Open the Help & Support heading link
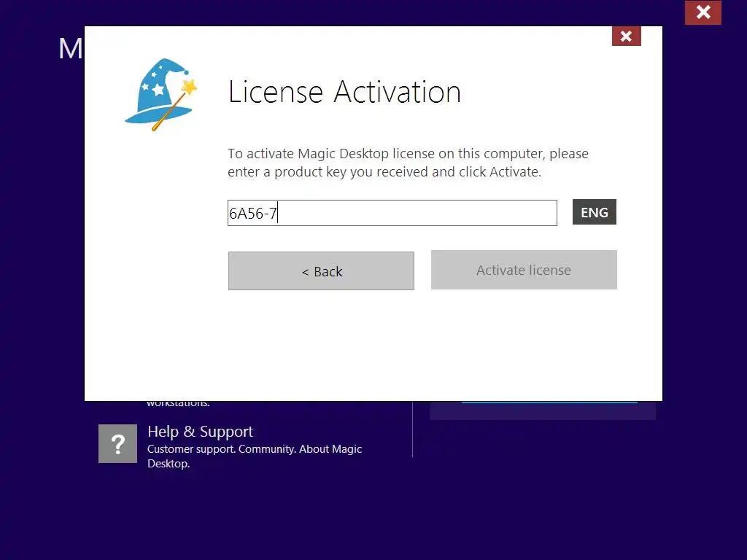 200,432
